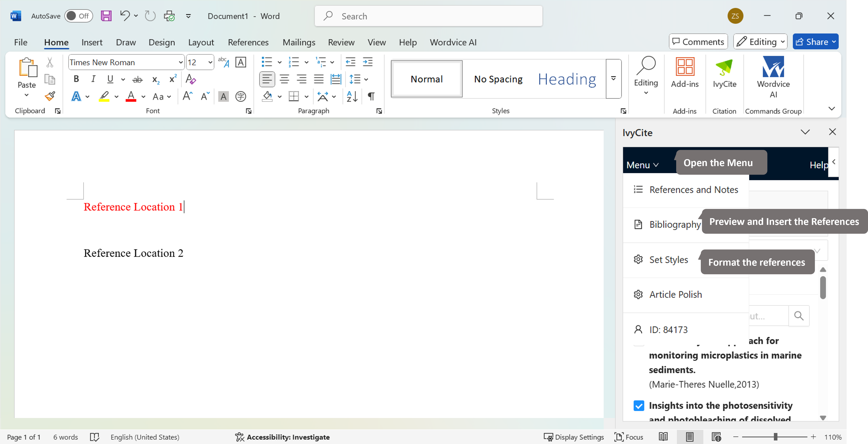Clear all formatting icon
The height and width of the screenshot is (444, 868).
[191, 79]
